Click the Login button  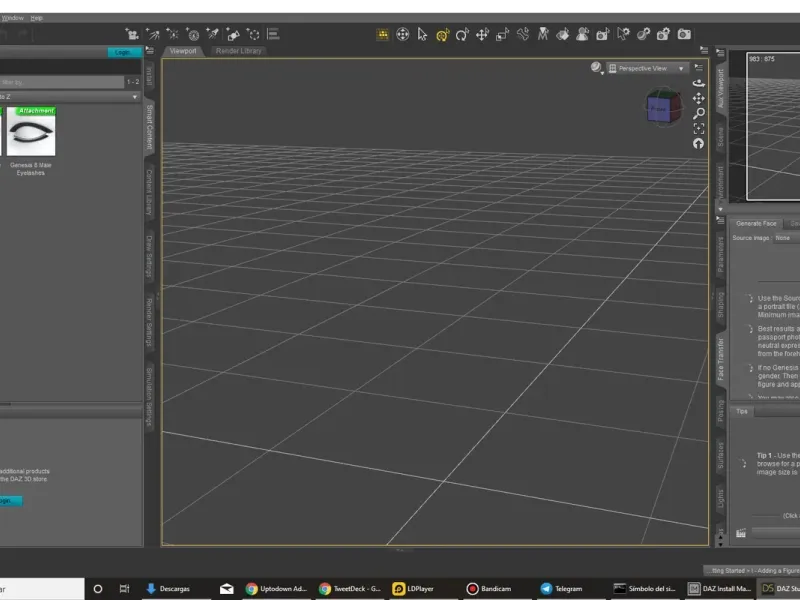pyautogui.click(x=123, y=52)
